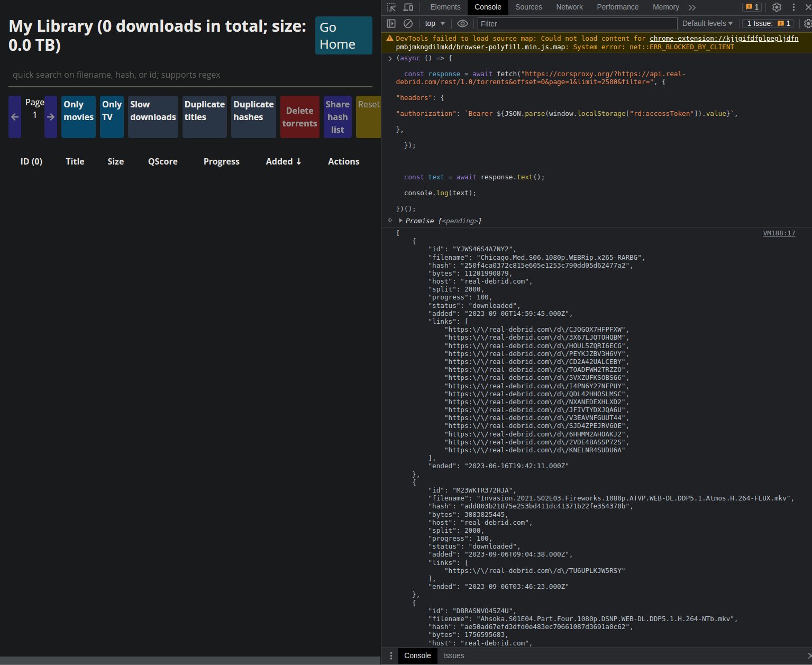The width and height of the screenshot is (812, 665).
Task: Go to the previous library page
Action: pyautogui.click(x=14, y=117)
